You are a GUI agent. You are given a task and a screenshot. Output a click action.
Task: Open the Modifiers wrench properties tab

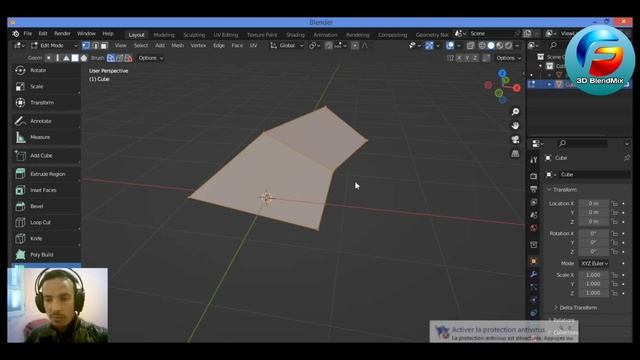pyautogui.click(x=533, y=274)
